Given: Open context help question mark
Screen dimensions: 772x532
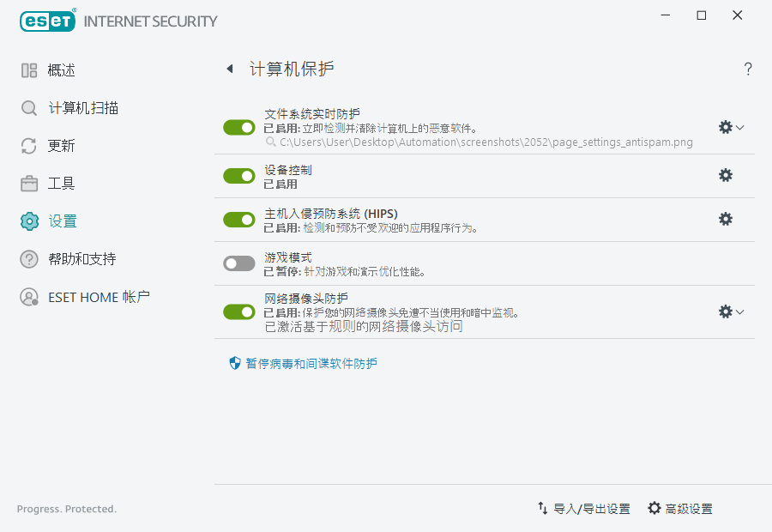Looking at the screenshot, I should (748, 69).
